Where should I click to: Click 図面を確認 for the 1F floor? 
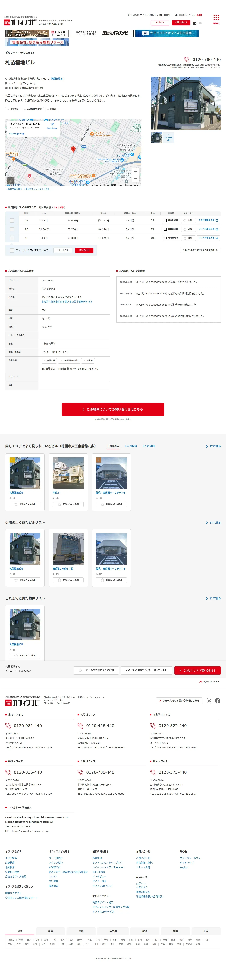(x=171, y=238)
